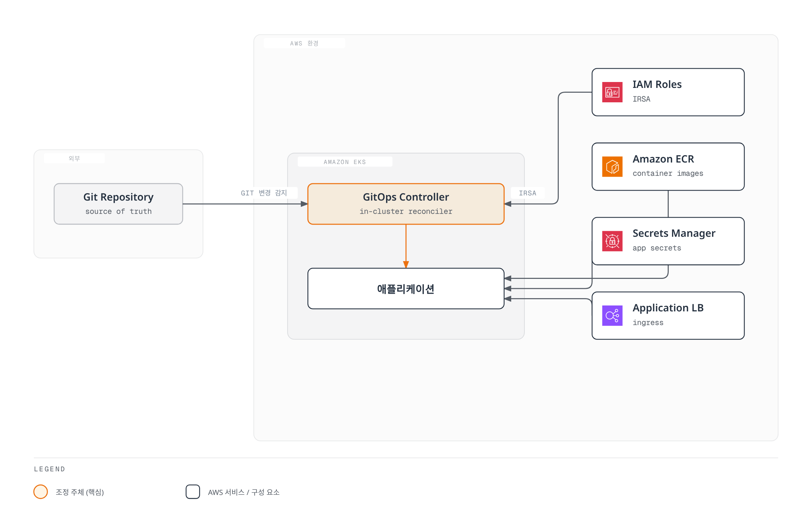The width and height of the screenshot is (812, 509).
Task: Click the 'GIT 변경 감지' arrow label
Action: click(264, 193)
